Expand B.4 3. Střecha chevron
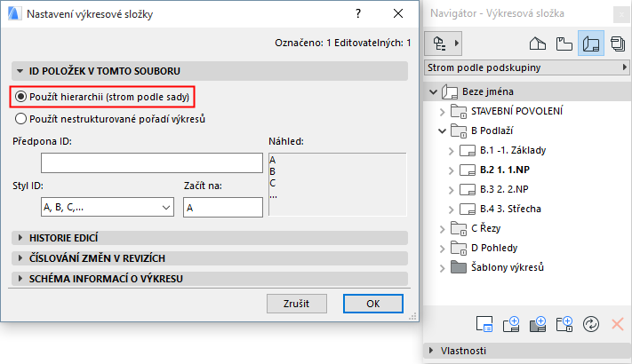 [x=451, y=209]
